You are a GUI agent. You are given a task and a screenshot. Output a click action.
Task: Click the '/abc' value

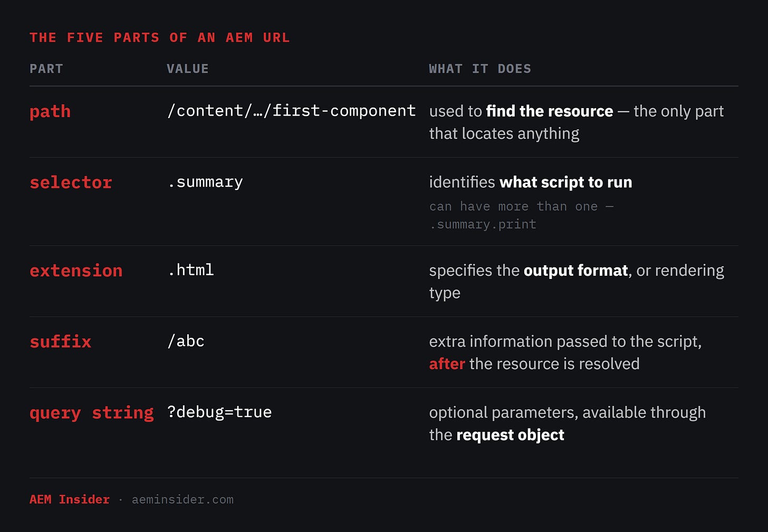[186, 341]
